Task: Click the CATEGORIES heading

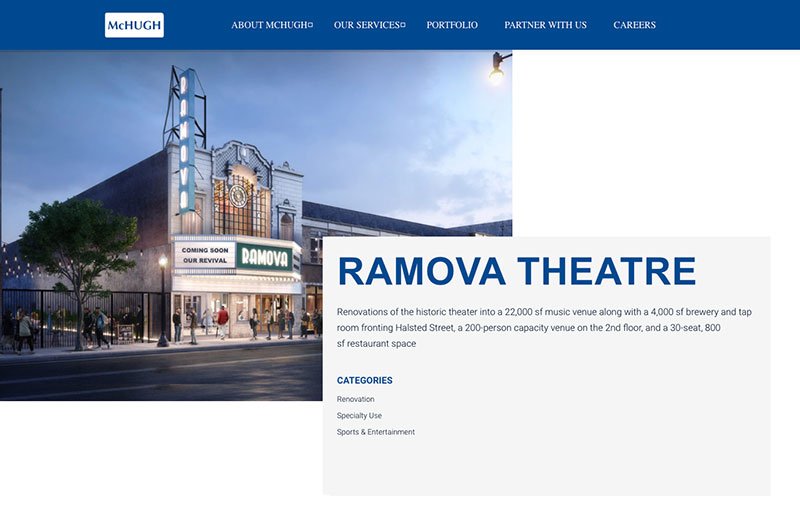Action: click(365, 380)
